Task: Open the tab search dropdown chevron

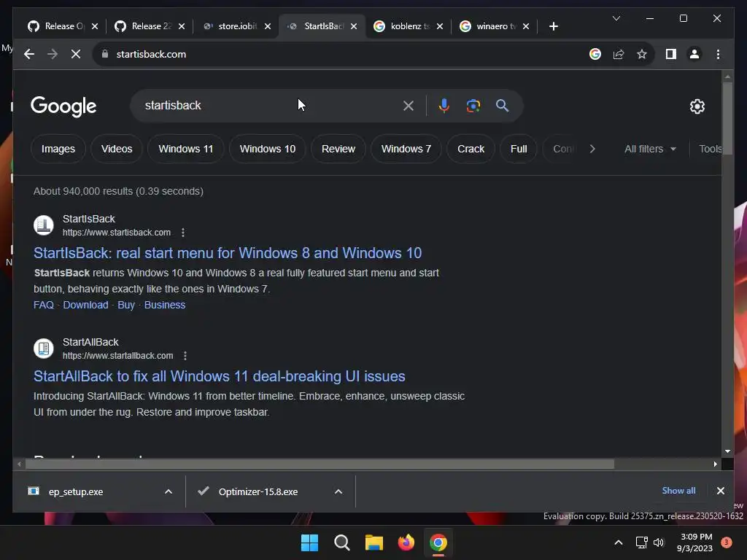Action: [616, 18]
